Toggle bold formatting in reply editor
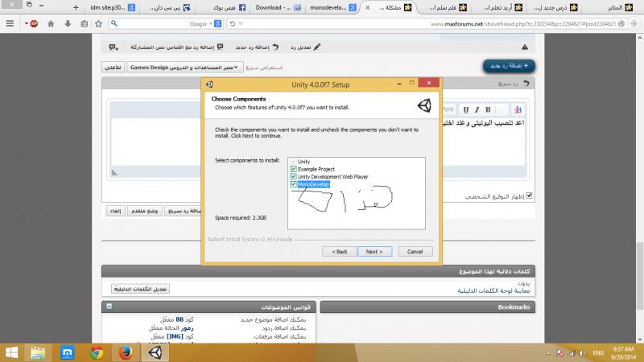644x362 pixels. (488, 109)
